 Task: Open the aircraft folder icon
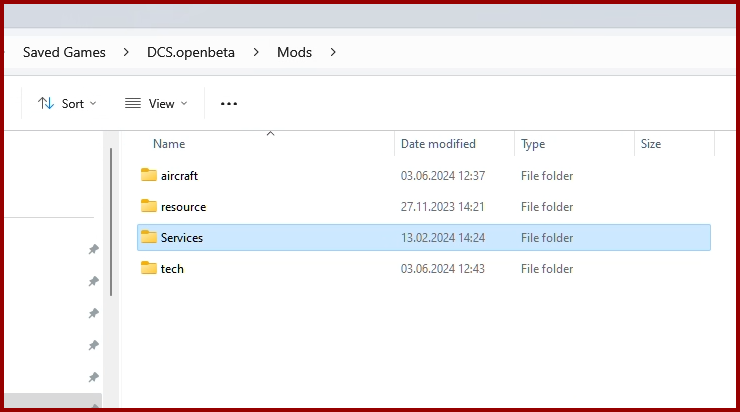[149, 175]
